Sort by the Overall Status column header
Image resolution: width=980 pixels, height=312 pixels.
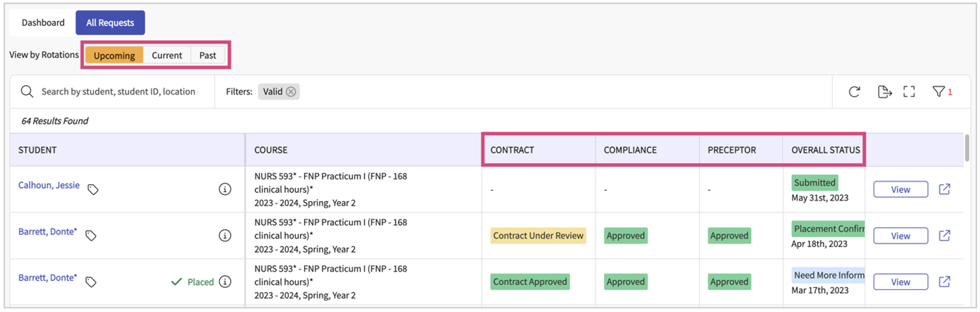click(x=825, y=150)
